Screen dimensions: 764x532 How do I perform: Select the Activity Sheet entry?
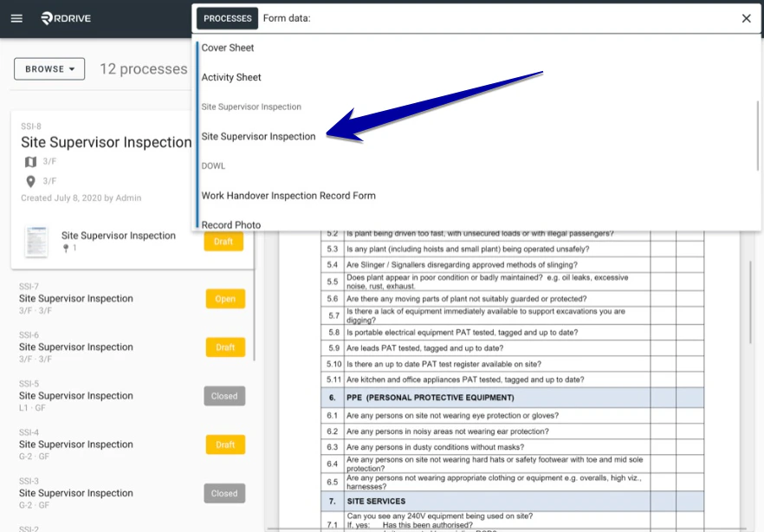pyautogui.click(x=231, y=77)
